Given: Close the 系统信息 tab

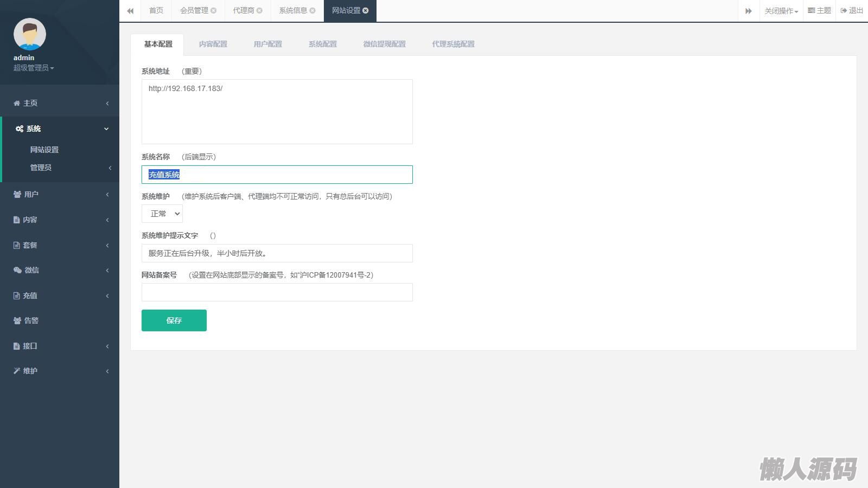Looking at the screenshot, I should click(x=312, y=10).
